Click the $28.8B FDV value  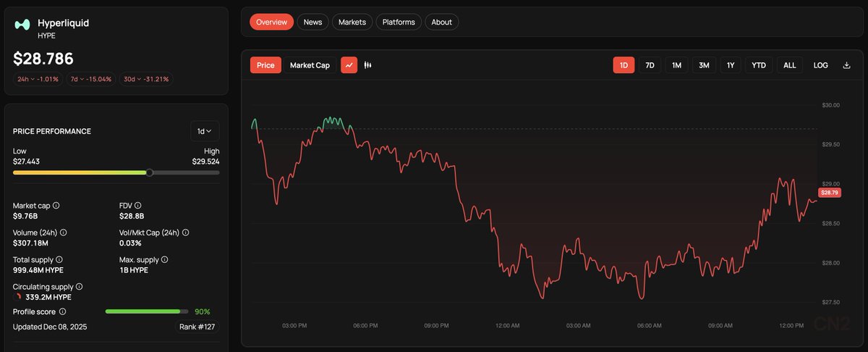(x=132, y=216)
